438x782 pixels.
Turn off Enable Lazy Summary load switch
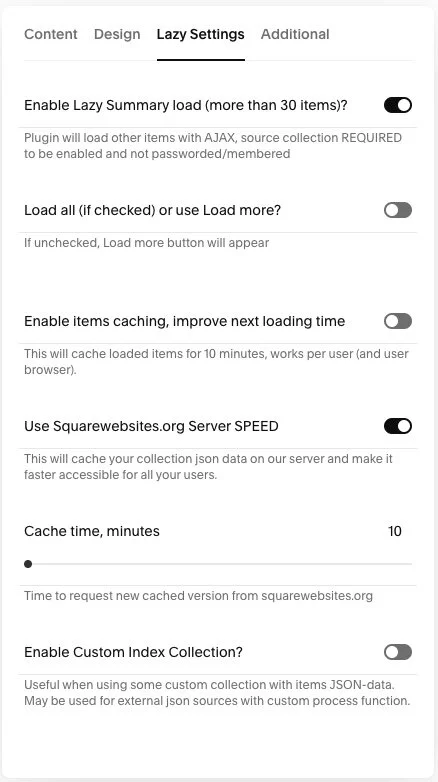398,105
